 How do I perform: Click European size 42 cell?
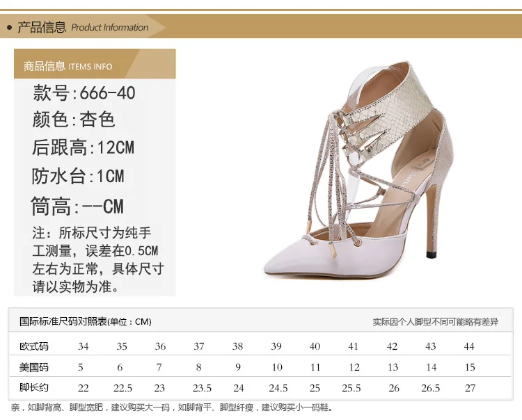click(x=392, y=346)
